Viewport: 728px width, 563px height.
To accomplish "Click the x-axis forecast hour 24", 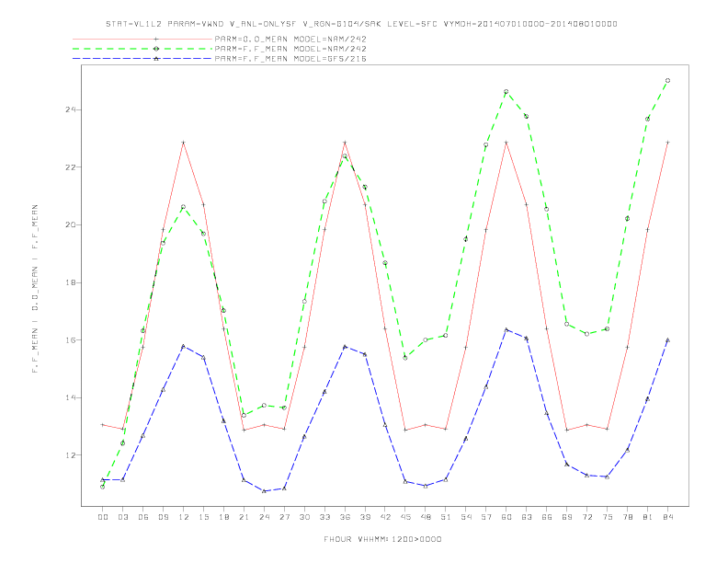I will click(x=264, y=517).
